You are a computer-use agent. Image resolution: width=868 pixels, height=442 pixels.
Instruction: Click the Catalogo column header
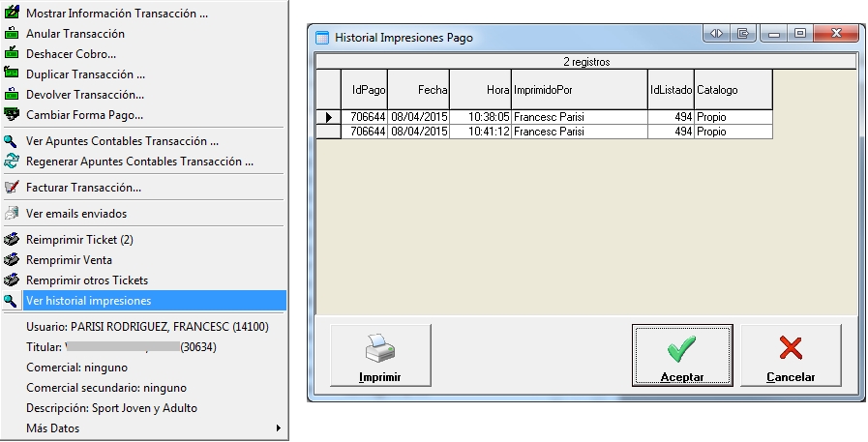click(733, 90)
